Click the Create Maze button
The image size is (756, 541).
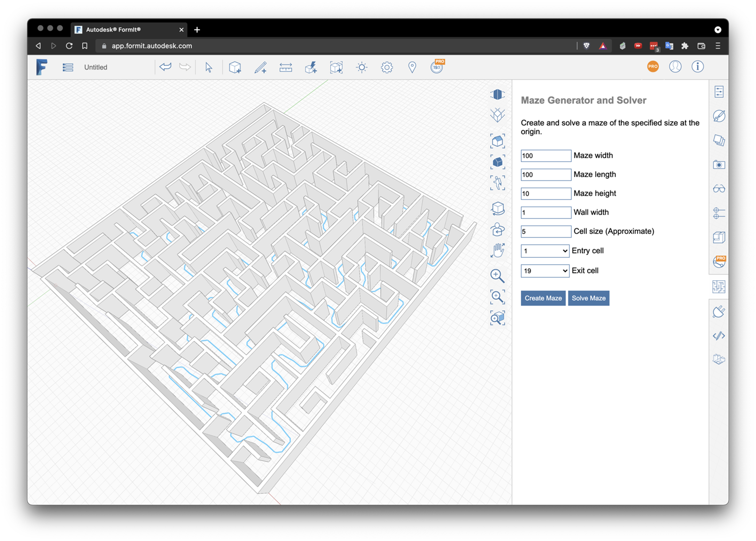[543, 298]
